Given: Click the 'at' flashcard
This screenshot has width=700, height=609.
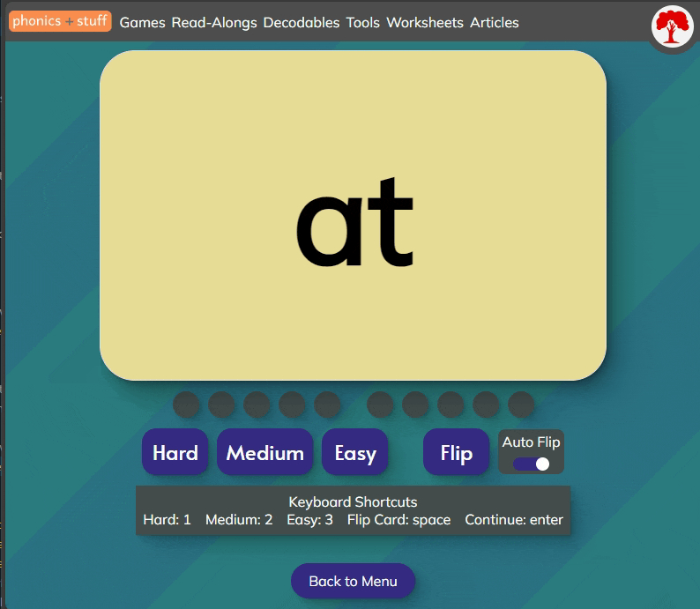Looking at the screenshot, I should coord(353,215).
